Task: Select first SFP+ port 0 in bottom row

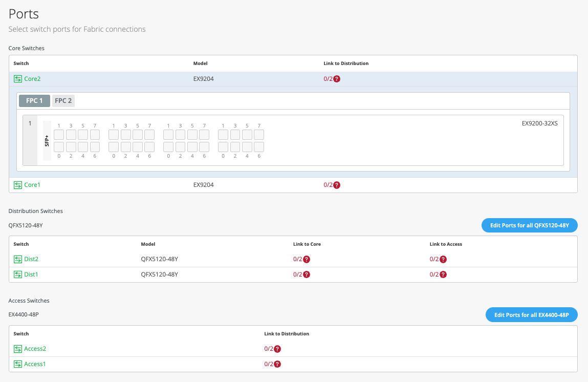Action: click(x=59, y=147)
